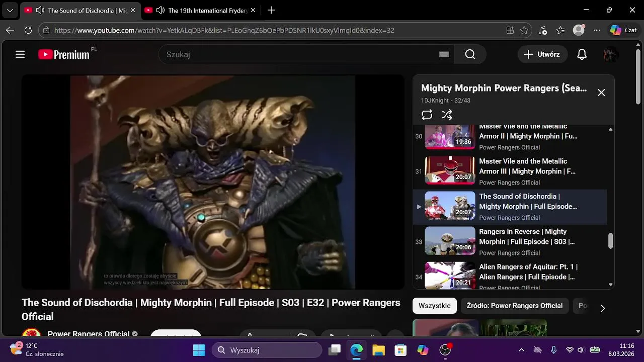The width and height of the screenshot is (644, 362).
Task: Toggle playlist loop
Action: [427, 115]
